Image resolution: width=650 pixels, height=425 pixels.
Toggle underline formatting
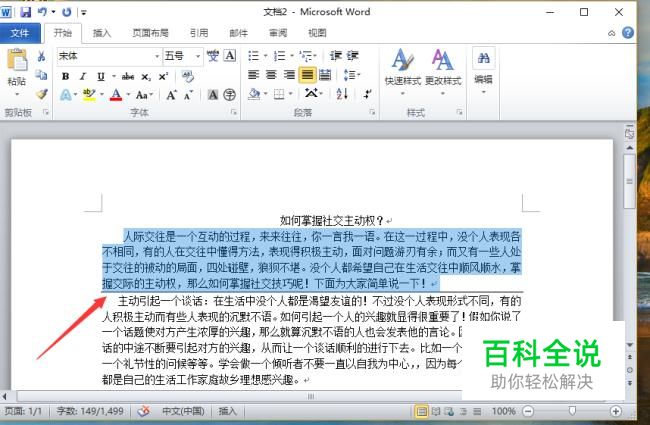[x=101, y=76]
